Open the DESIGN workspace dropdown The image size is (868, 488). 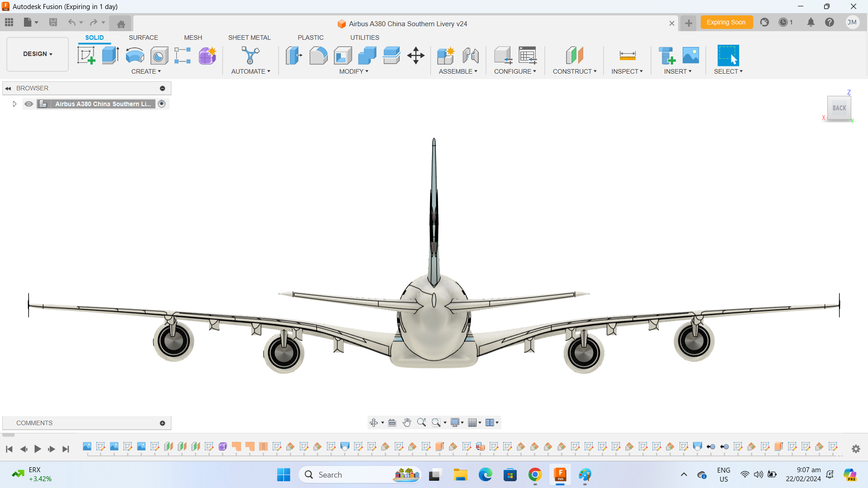(37, 54)
